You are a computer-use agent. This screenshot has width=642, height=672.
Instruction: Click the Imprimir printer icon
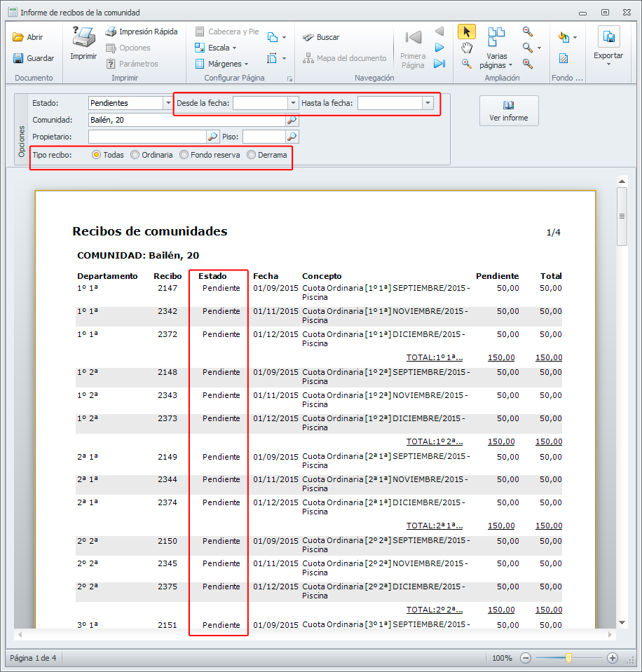point(83,39)
